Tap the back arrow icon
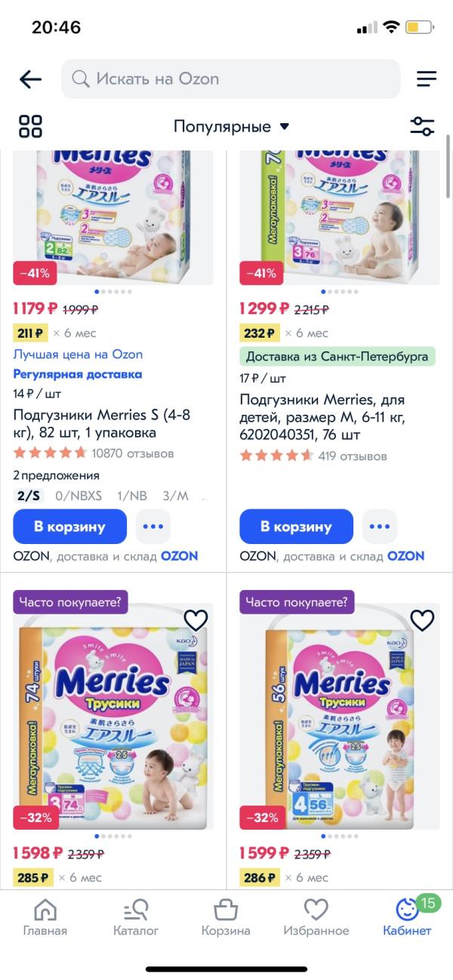The width and height of the screenshot is (453, 980). coord(30,79)
